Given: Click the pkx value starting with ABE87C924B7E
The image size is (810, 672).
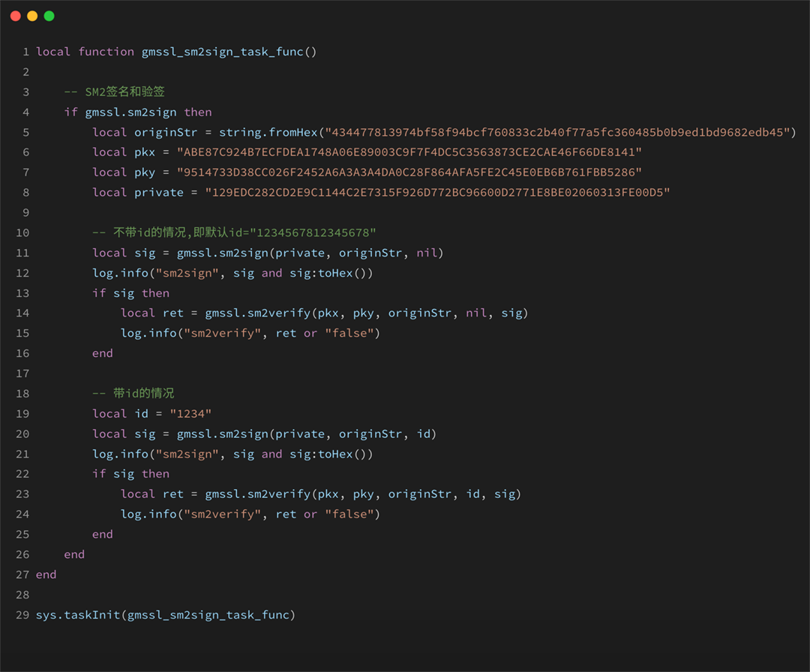Looking at the screenshot, I should click(x=409, y=152).
